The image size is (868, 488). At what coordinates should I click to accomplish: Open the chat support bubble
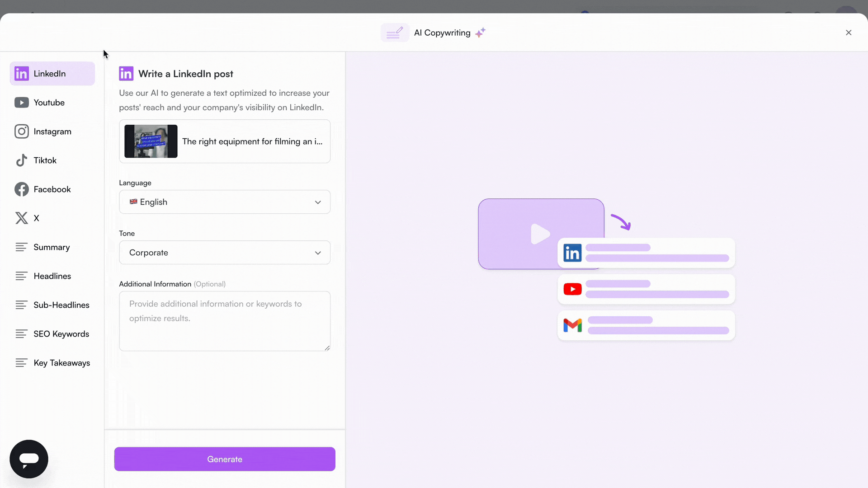(29, 459)
